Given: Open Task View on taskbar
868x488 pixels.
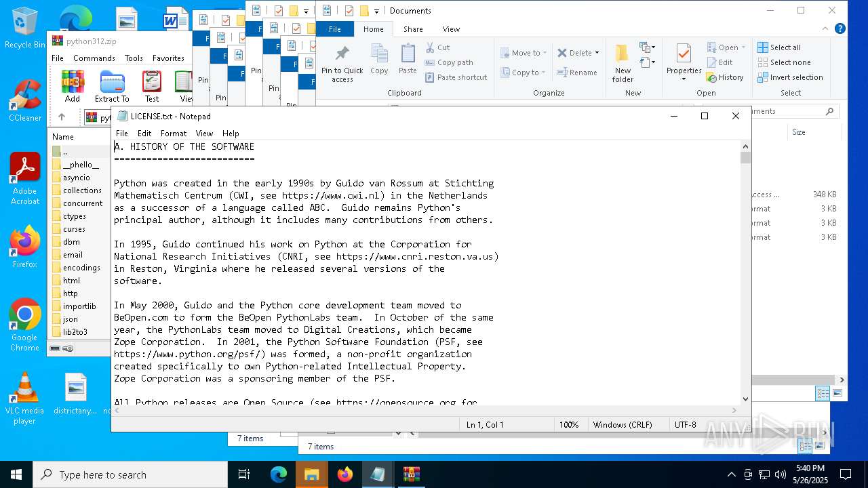Looking at the screenshot, I should (x=244, y=474).
